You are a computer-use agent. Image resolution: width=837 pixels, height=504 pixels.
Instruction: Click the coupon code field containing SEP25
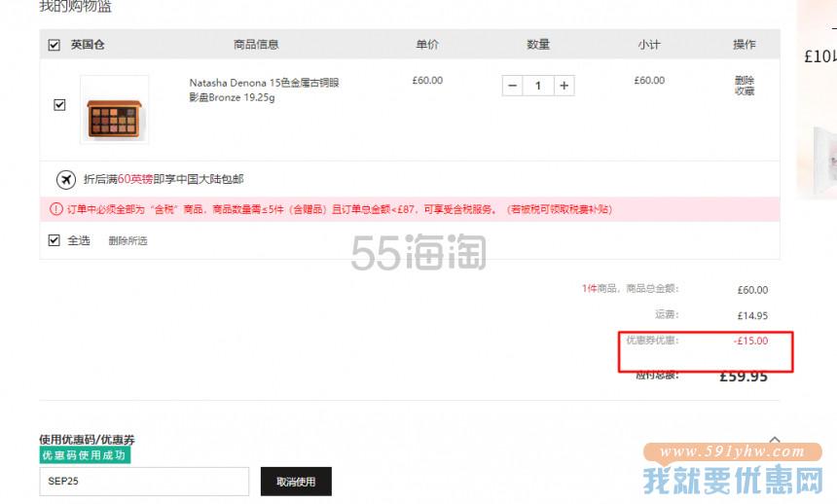[x=144, y=481]
